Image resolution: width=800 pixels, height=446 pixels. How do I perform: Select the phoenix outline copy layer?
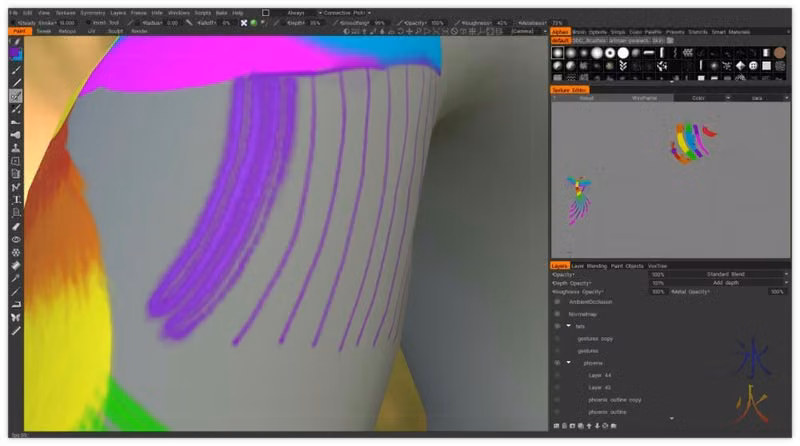click(614, 400)
